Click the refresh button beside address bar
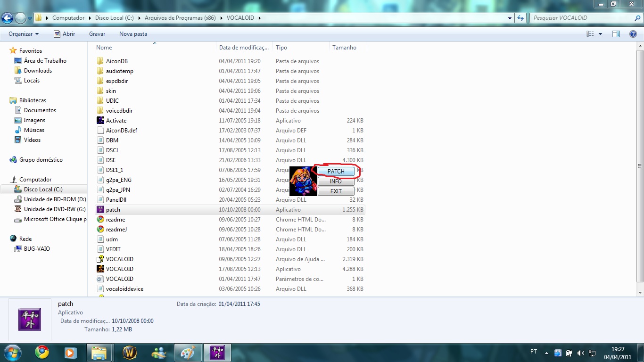This screenshot has width=644, height=362. point(520,18)
